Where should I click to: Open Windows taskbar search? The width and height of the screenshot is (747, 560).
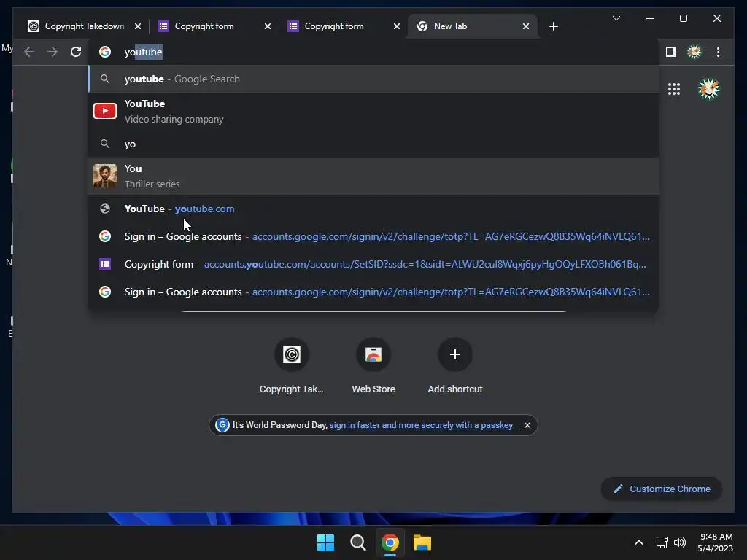click(357, 542)
